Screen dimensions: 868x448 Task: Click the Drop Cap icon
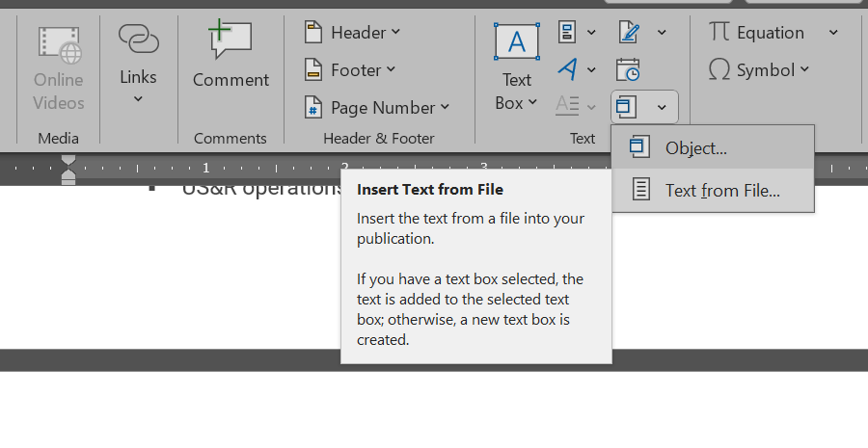coord(567,105)
